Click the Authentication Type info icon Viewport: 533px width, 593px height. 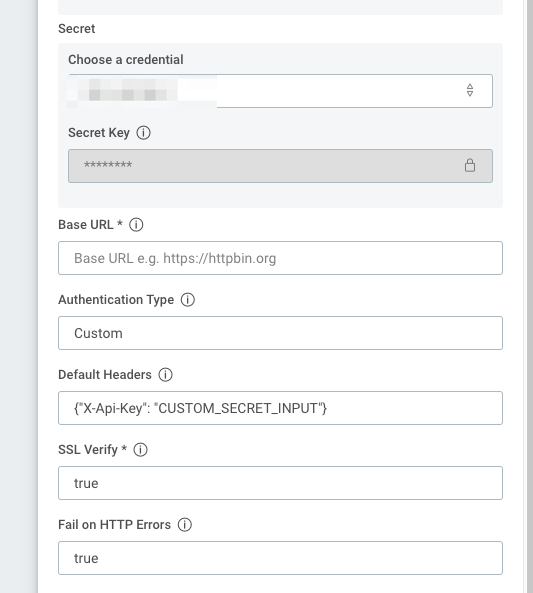pos(188,300)
